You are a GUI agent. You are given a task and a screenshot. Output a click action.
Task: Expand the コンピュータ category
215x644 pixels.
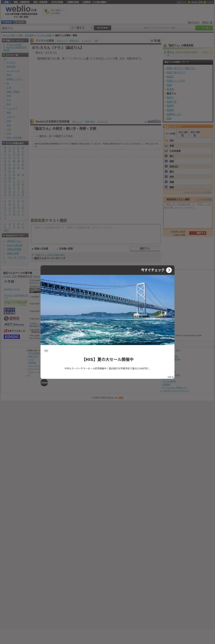click(x=4, y=71)
